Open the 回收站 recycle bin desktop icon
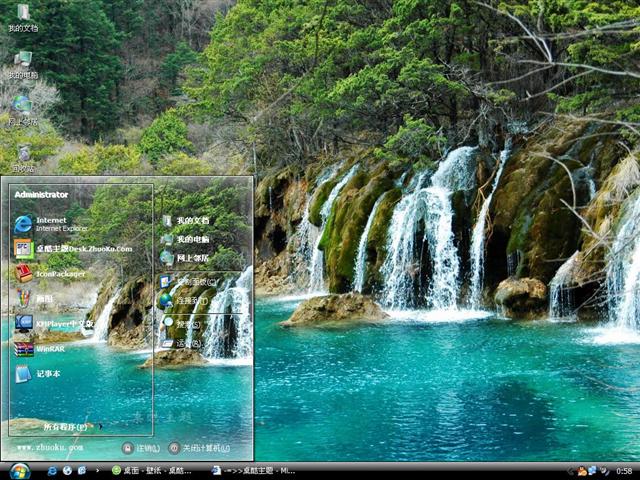Image resolution: width=640 pixels, height=480 pixels. click(23, 158)
